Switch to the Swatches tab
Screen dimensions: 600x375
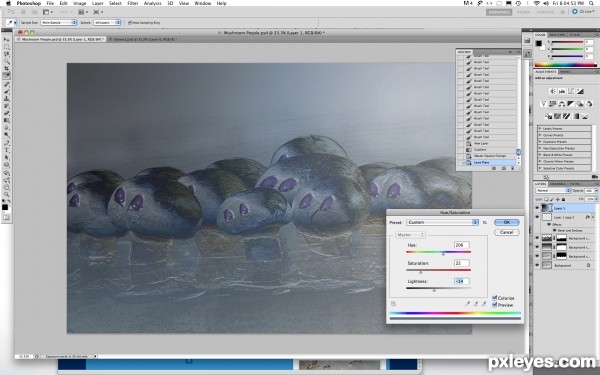click(x=557, y=35)
